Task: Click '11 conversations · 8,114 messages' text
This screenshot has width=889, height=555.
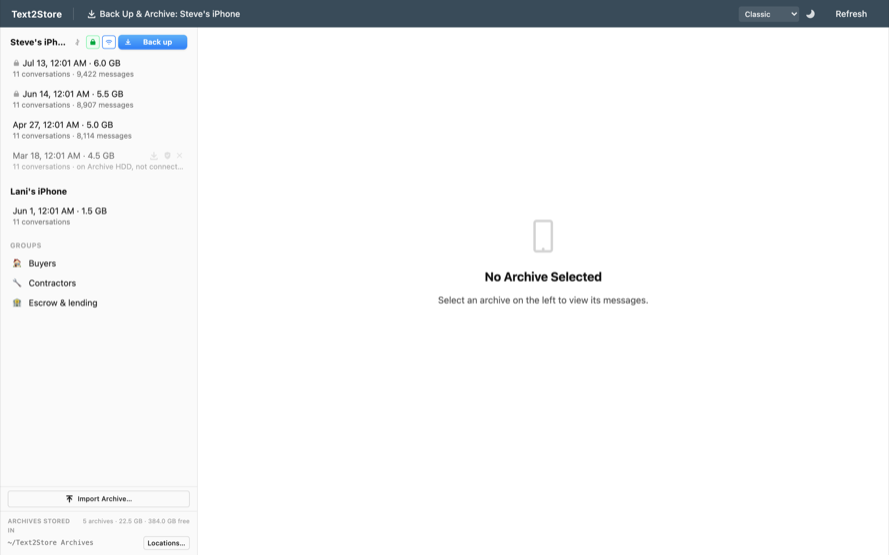Action: click(72, 136)
